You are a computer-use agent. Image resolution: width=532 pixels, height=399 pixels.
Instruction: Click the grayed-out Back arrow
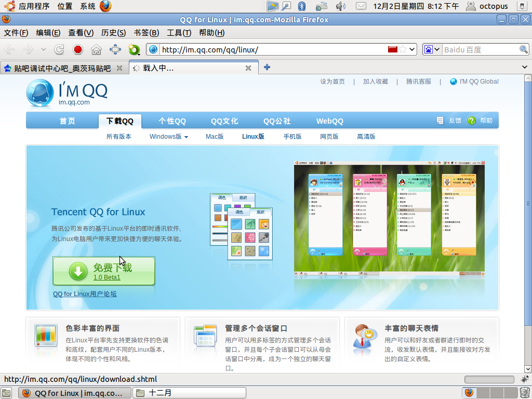point(9,49)
